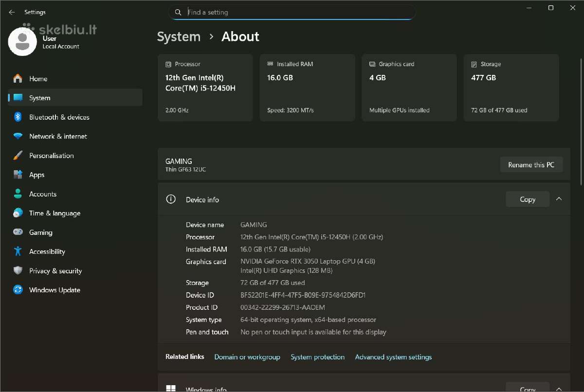Click the NVIDIA GeForce RTX 3050 text
The width and height of the screenshot is (584, 392).
pyautogui.click(x=308, y=261)
